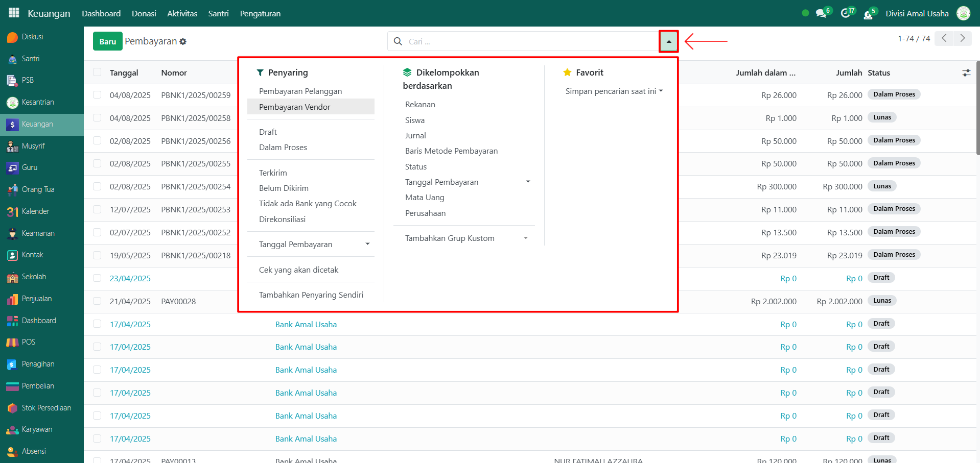Apply the Pembayaran Vendor filter

tap(294, 107)
